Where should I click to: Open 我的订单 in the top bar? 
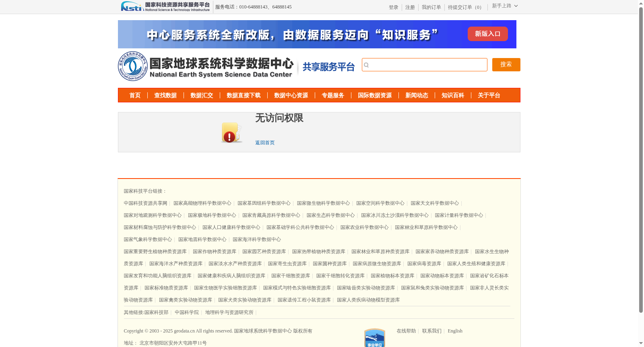pos(431,7)
